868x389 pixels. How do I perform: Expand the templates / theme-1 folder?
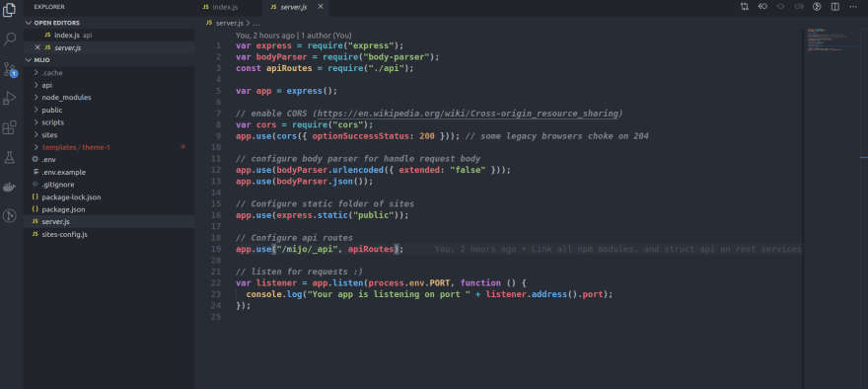(36, 147)
